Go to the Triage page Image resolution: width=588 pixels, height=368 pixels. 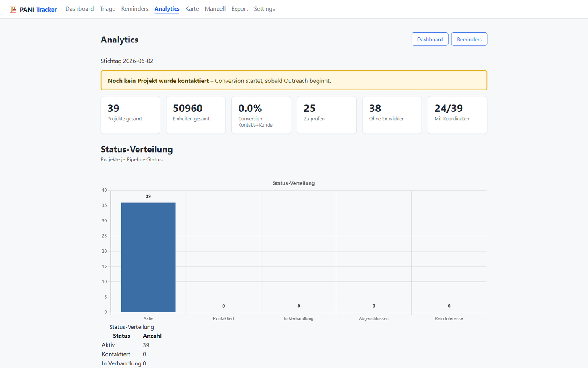tap(108, 9)
